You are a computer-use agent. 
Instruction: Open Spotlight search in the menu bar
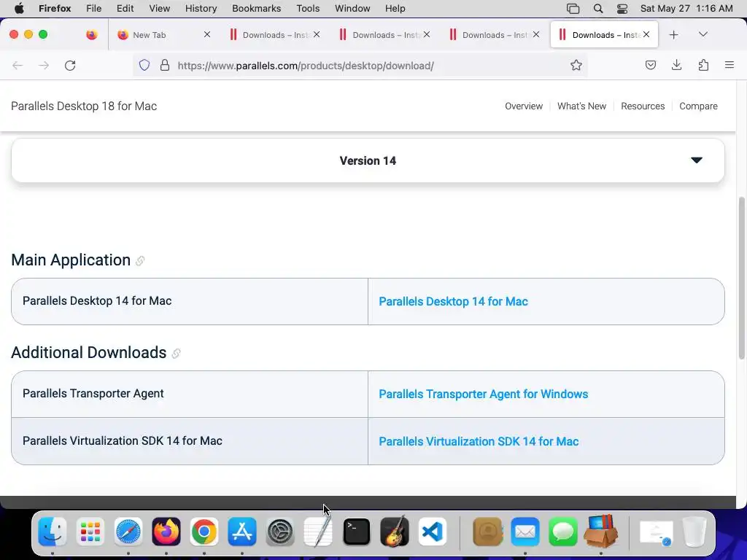click(x=598, y=9)
